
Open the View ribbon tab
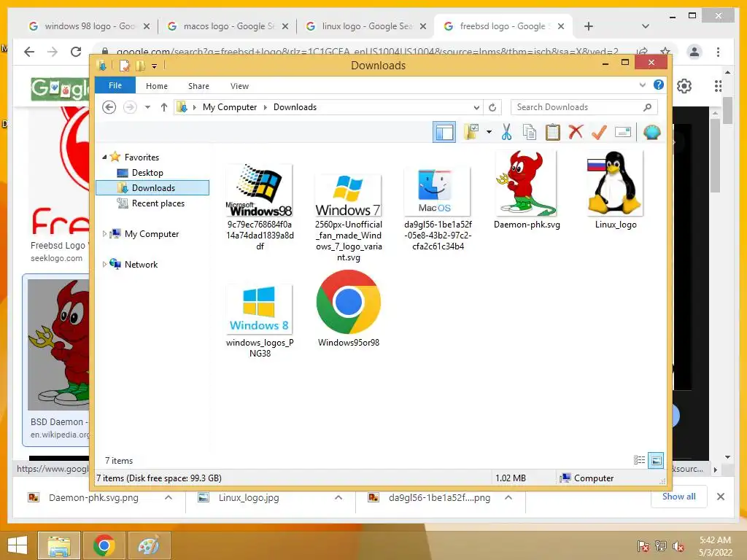pyautogui.click(x=239, y=86)
